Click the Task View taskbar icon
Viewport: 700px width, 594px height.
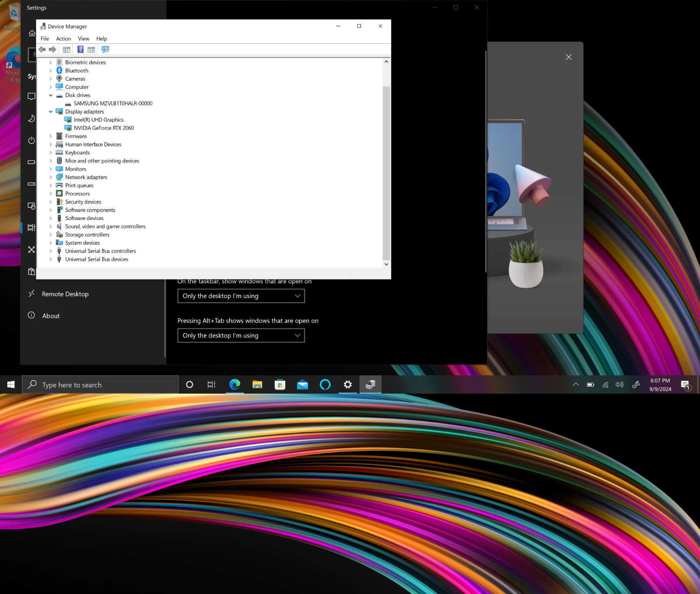click(211, 384)
